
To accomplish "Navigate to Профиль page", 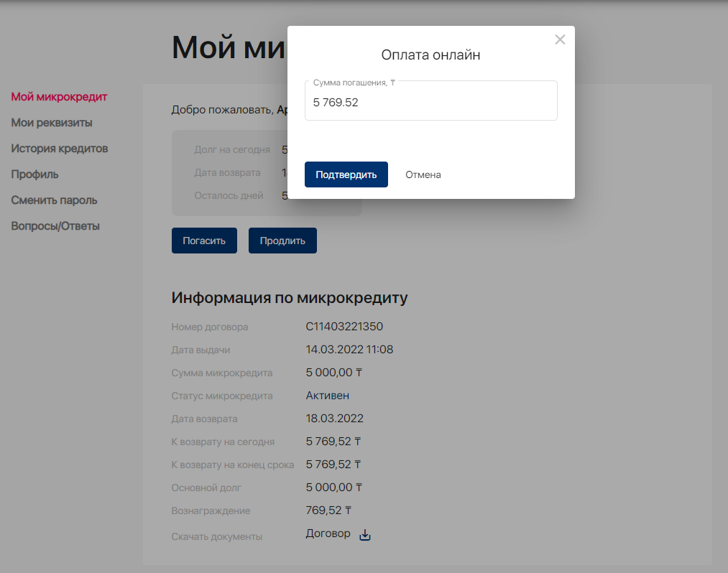I will pyautogui.click(x=34, y=174).
